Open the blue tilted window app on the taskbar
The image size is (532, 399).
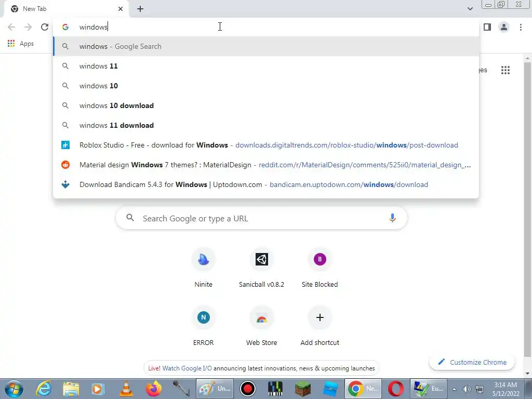point(330,389)
